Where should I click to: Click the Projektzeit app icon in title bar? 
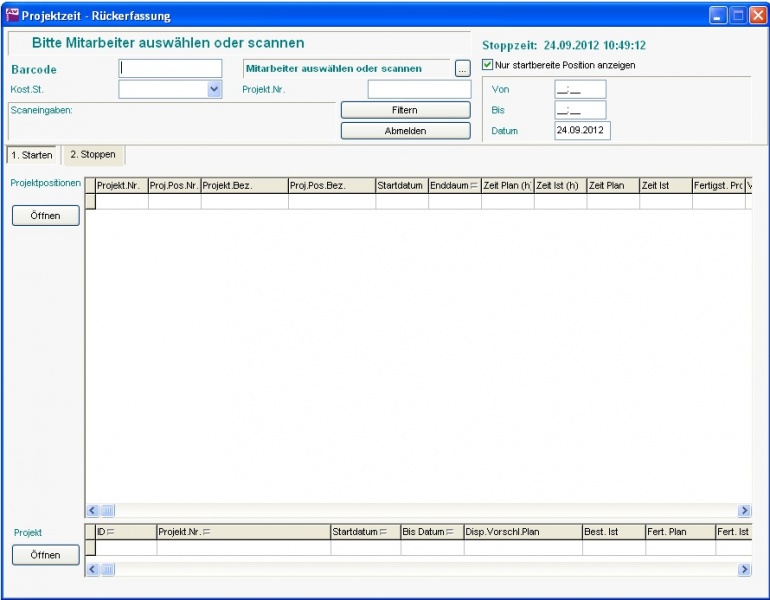click(12, 16)
